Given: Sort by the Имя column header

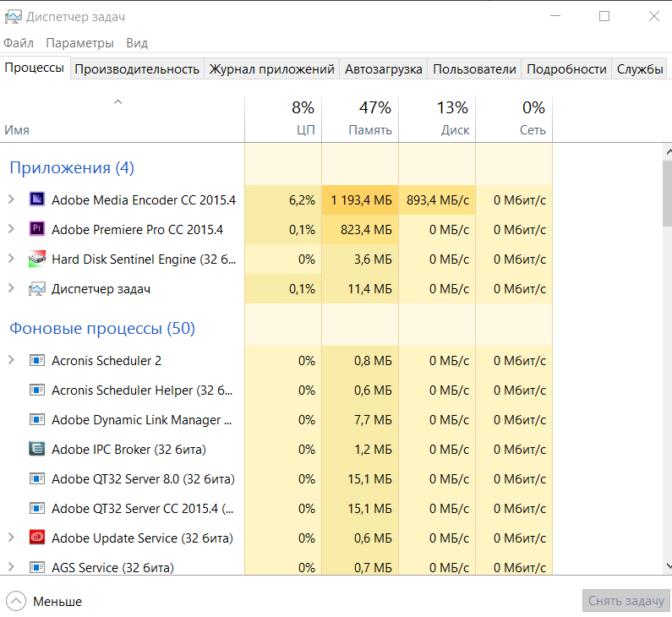Looking at the screenshot, I should (x=122, y=119).
